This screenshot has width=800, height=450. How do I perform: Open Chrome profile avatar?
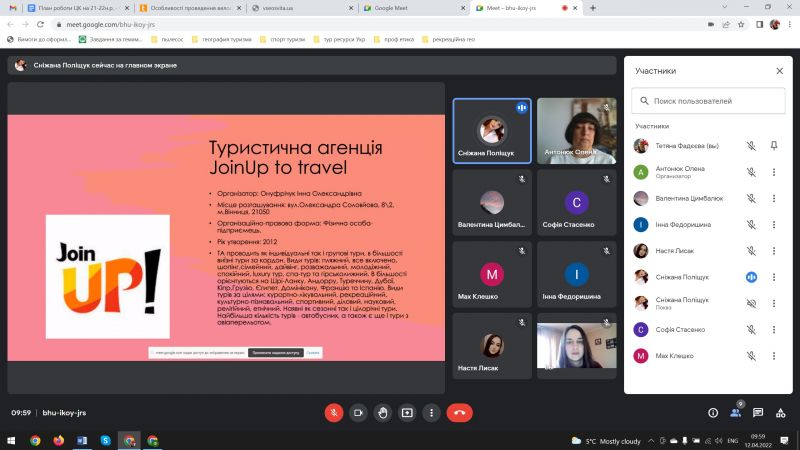[x=774, y=24]
